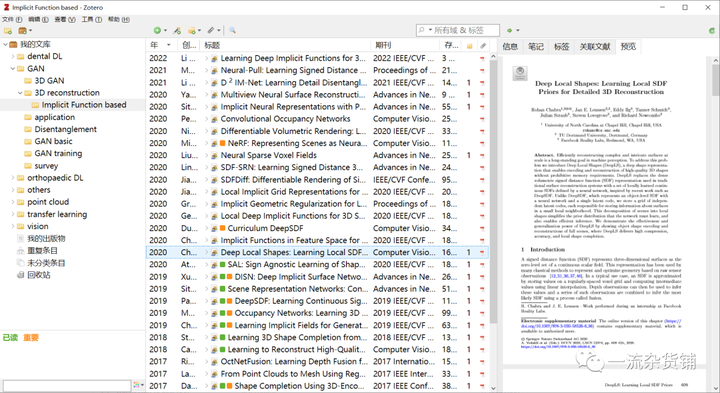The image size is (720, 393).
Task: Sort by the 标题 column header
Action: [286, 45]
